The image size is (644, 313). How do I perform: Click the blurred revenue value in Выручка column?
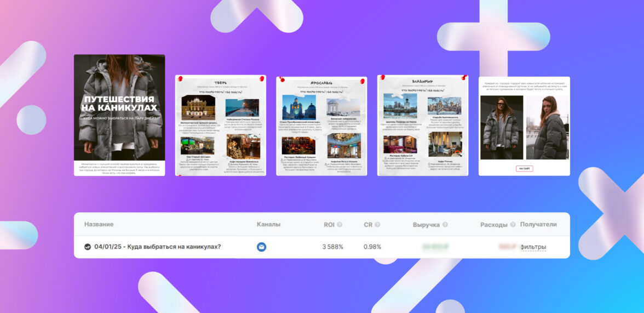point(435,247)
